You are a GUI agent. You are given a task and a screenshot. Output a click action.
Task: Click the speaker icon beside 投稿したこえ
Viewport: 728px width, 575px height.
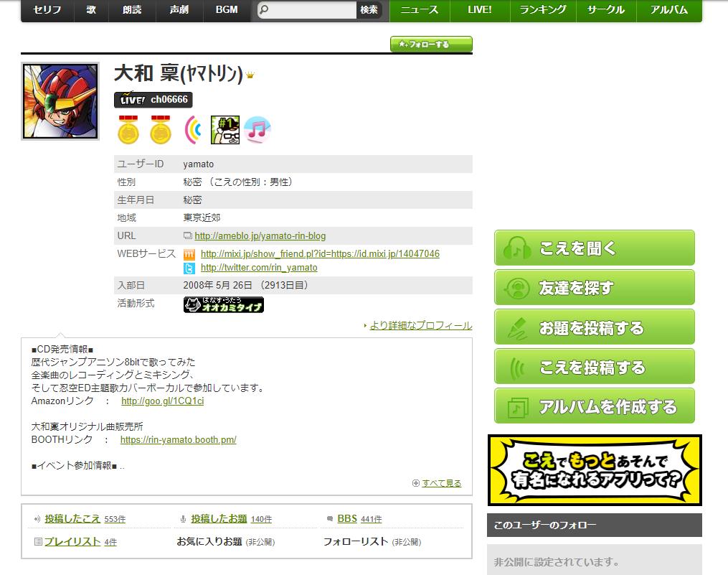pos(37,519)
